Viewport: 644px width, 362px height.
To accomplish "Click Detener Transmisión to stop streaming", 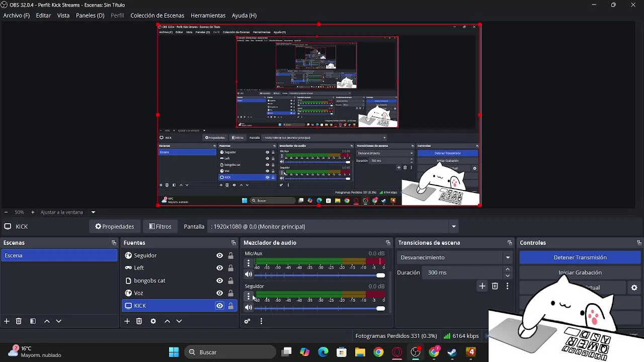I will click(580, 257).
